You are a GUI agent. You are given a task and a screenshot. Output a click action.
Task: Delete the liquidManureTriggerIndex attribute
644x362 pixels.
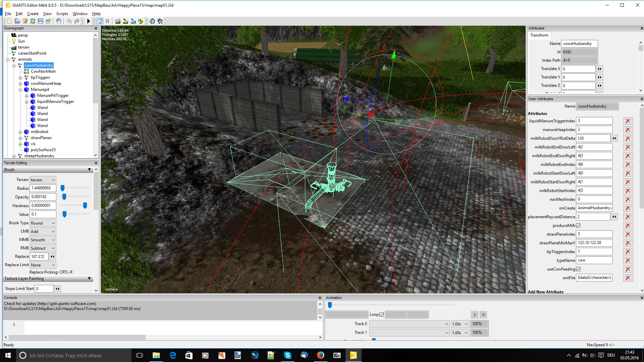(628, 121)
